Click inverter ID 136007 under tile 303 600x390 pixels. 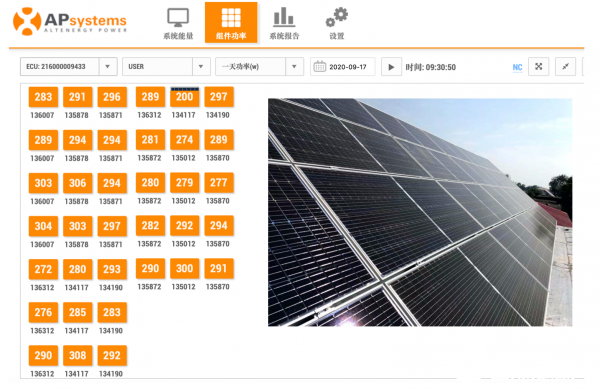click(42, 201)
